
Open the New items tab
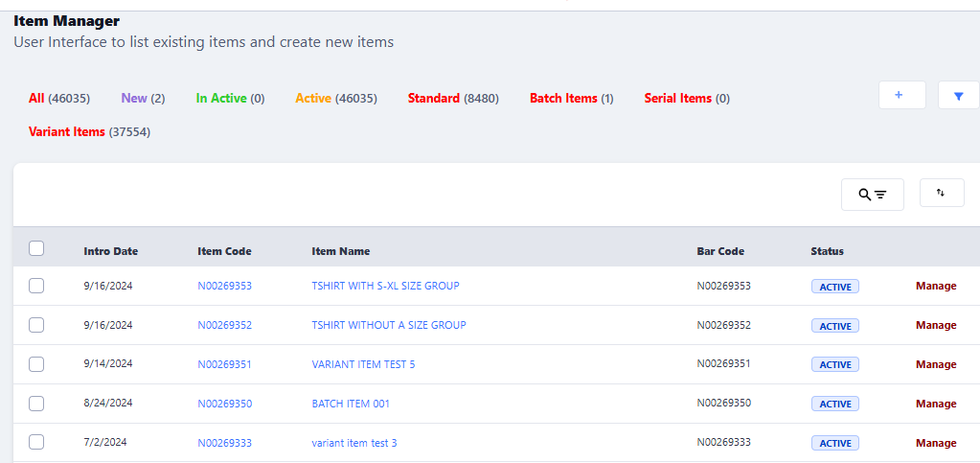point(134,98)
